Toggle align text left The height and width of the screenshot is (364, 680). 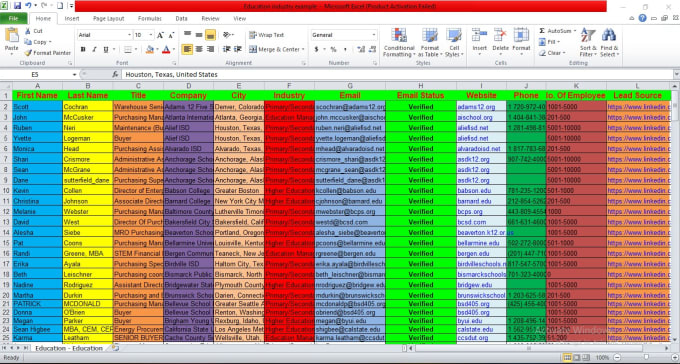[x=187, y=49]
